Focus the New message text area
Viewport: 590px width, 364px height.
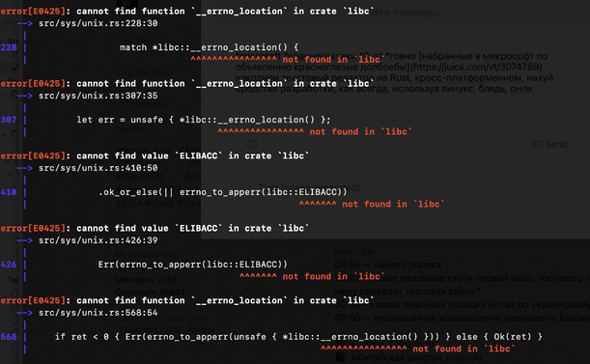(x=474, y=12)
